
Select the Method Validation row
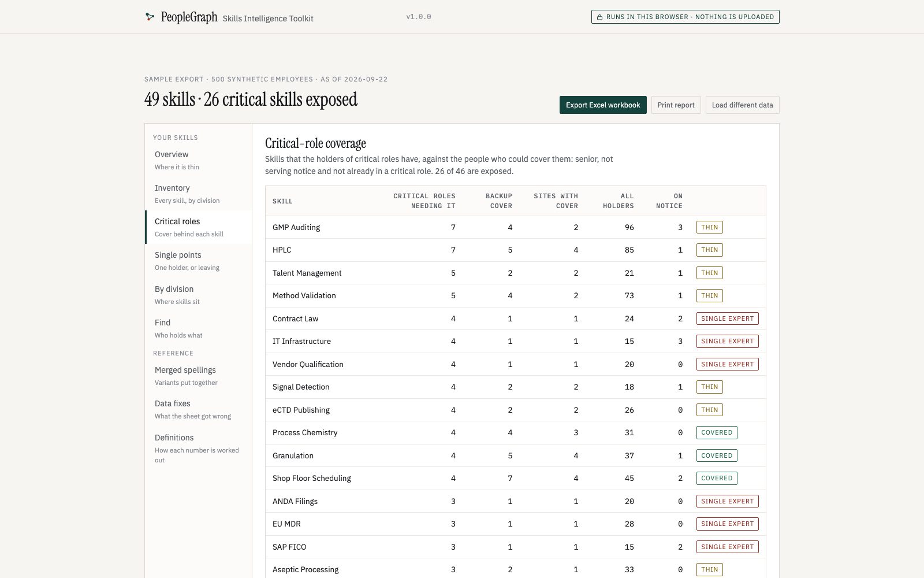[516, 295]
